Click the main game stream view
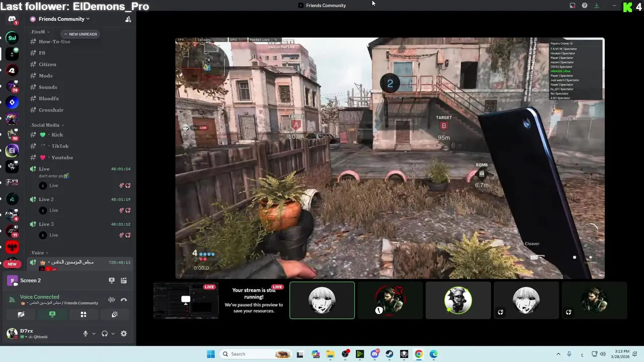This screenshot has width=644, height=362. point(390,158)
